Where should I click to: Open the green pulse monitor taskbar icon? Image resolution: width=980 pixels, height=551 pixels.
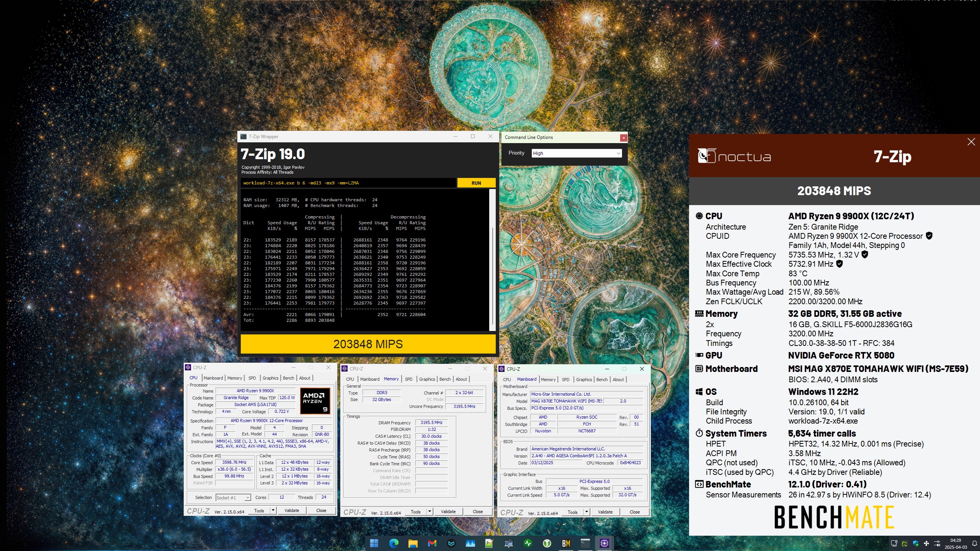pos(528,543)
